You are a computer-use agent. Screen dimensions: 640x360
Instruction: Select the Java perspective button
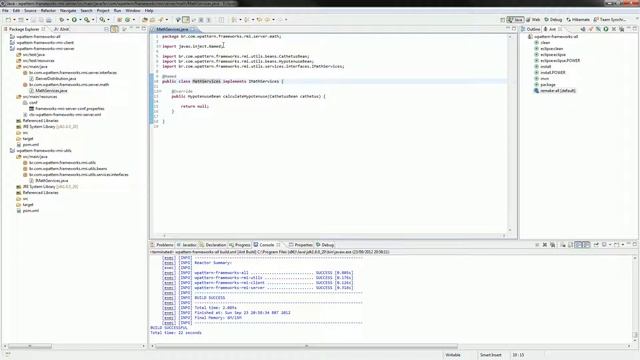[516, 20]
